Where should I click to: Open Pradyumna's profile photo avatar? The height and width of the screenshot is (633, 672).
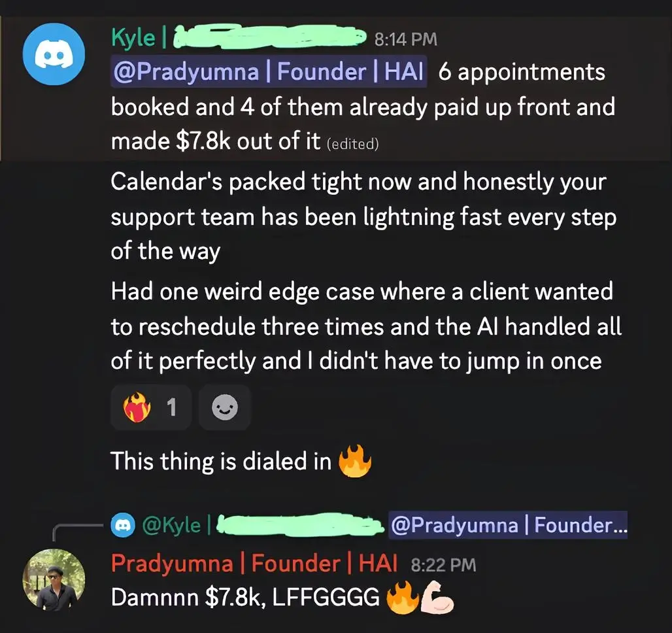(54, 580)
